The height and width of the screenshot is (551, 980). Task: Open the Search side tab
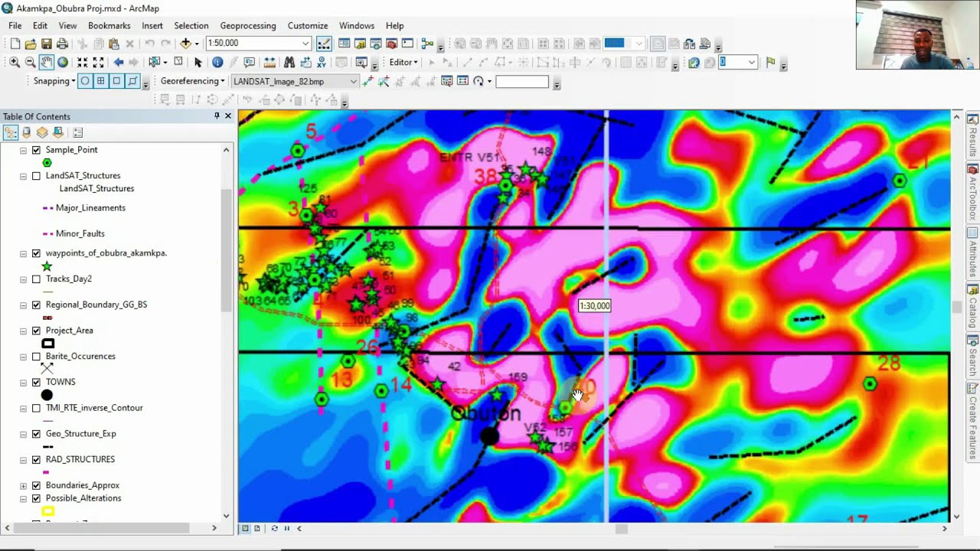(973, 357)
